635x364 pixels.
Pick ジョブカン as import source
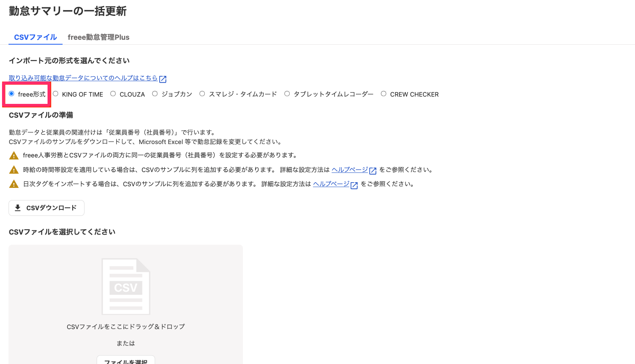[155, 94]
